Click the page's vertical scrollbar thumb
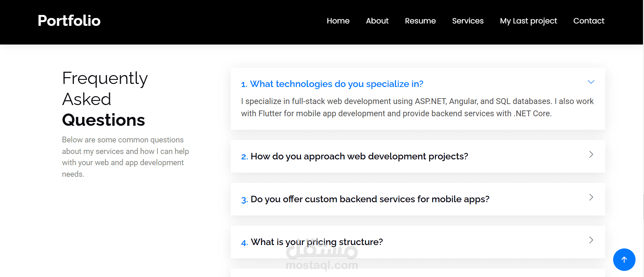Image resolution: width=644 pixels, height=277 pixels. pyautogui.click(x=643, y=207)
